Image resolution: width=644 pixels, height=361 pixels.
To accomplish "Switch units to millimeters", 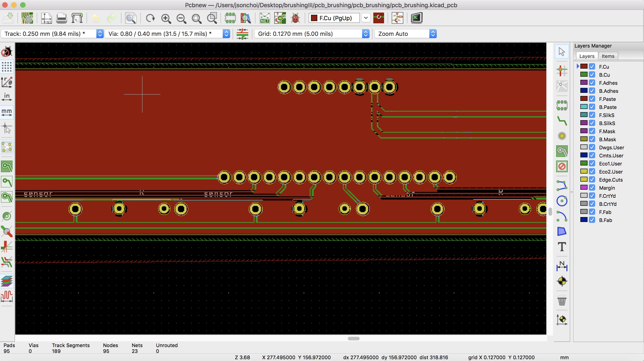I will pyautogui.click(x=7, y=112).
